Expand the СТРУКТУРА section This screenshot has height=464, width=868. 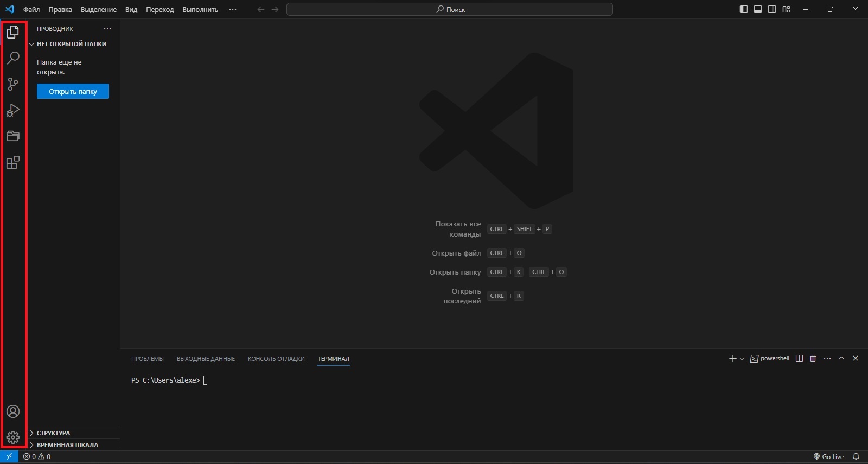pyautogui.click(x=74, y=433)
